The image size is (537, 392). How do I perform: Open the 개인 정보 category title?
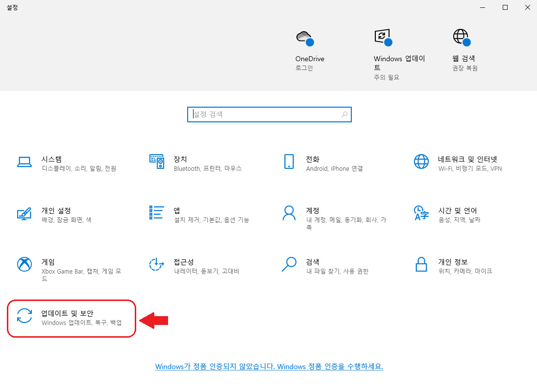453,262
